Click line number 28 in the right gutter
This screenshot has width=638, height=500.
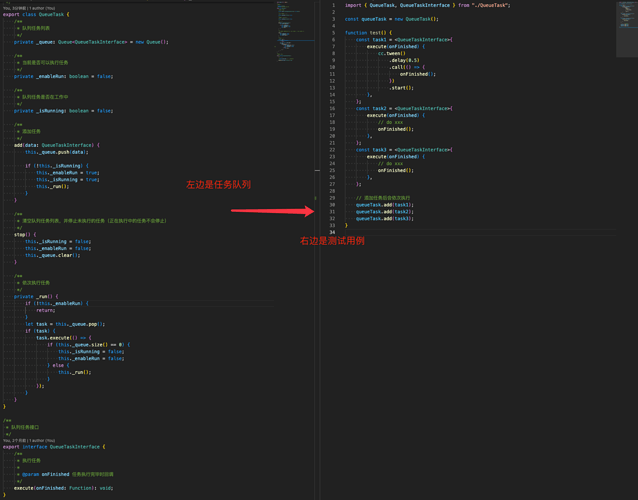point(332,191)
